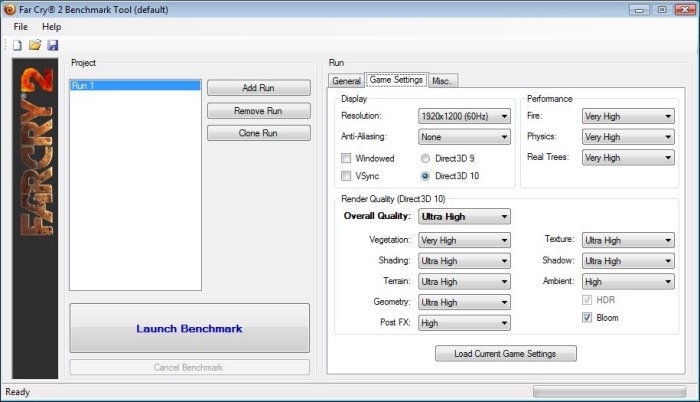Click the Launch Benchmark button
This screenshot has height=402, width=700.
(189, 328)
